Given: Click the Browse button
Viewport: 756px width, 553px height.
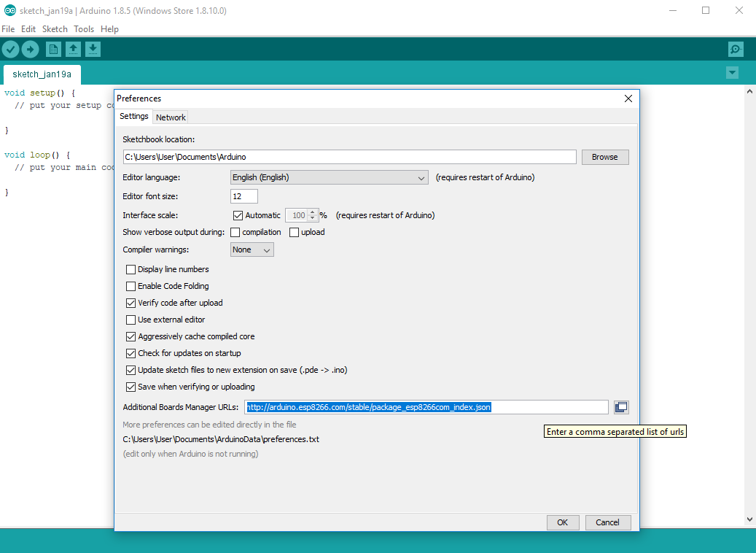Looking at the screenshot, I should click(605, 158).
